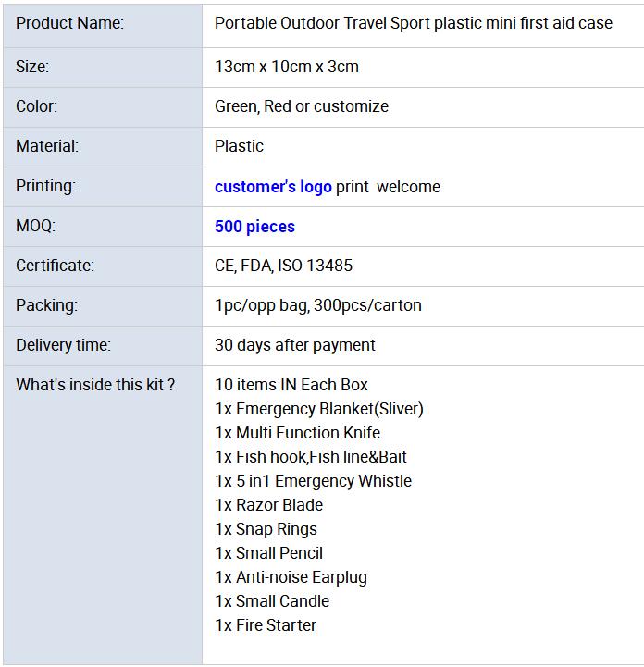Click the "Plastic" material value
This screenshot has height=667, width=644.
point(239,146)
